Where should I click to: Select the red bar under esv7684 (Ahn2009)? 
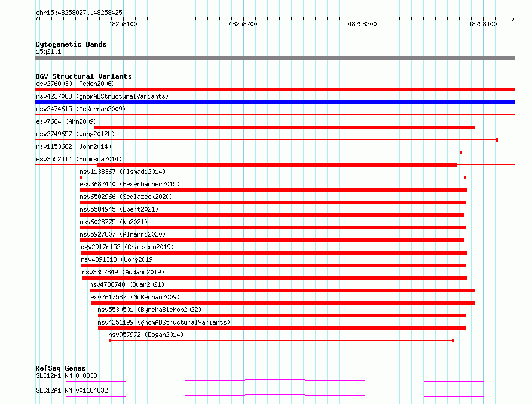click(285, 127)
